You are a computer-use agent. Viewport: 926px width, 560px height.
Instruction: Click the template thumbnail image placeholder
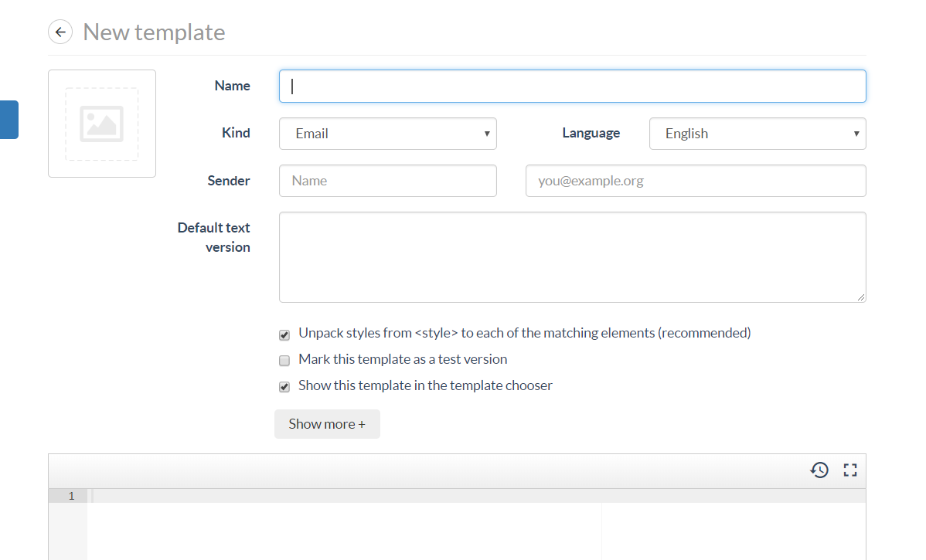(102, 124)
